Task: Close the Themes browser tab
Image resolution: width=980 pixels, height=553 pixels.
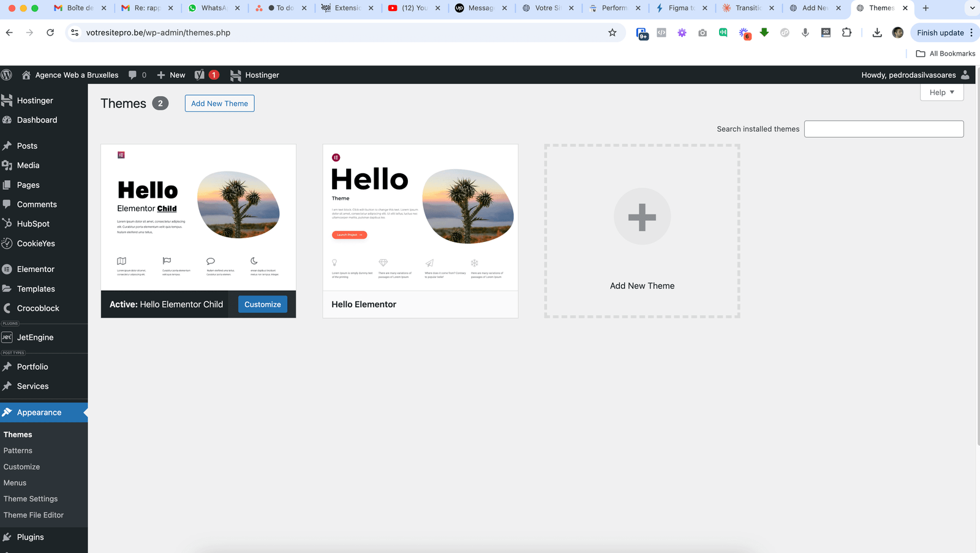Action: click(x=905, y=8)
